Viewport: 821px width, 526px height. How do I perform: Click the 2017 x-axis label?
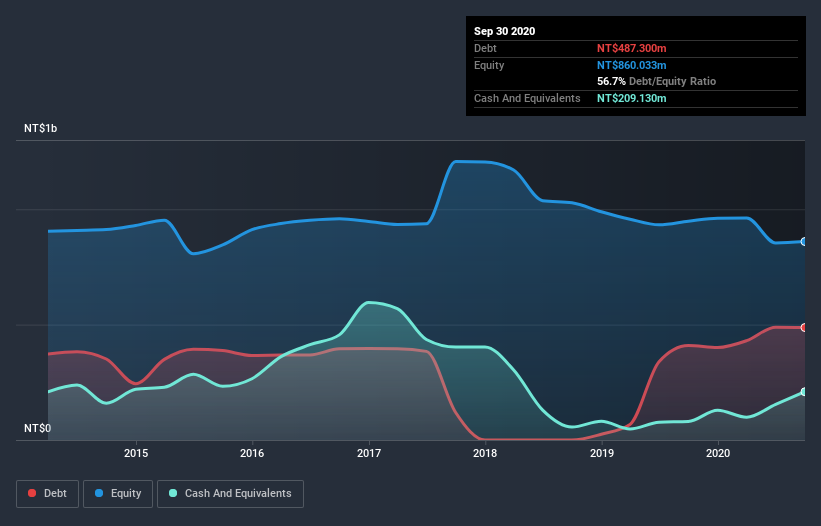coord(369,453)
